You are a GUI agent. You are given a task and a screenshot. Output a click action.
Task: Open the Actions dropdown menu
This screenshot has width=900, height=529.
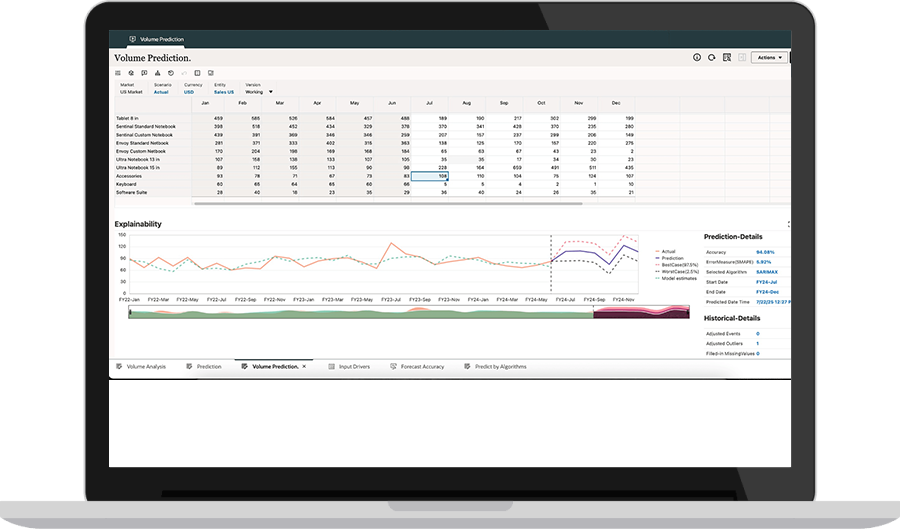point(768,58)
